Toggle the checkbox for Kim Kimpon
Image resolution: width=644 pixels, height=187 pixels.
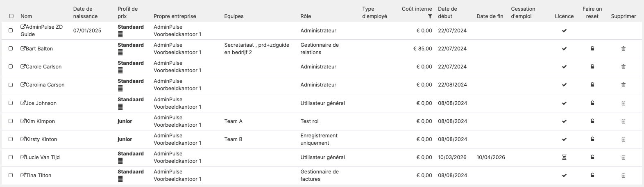11,121
